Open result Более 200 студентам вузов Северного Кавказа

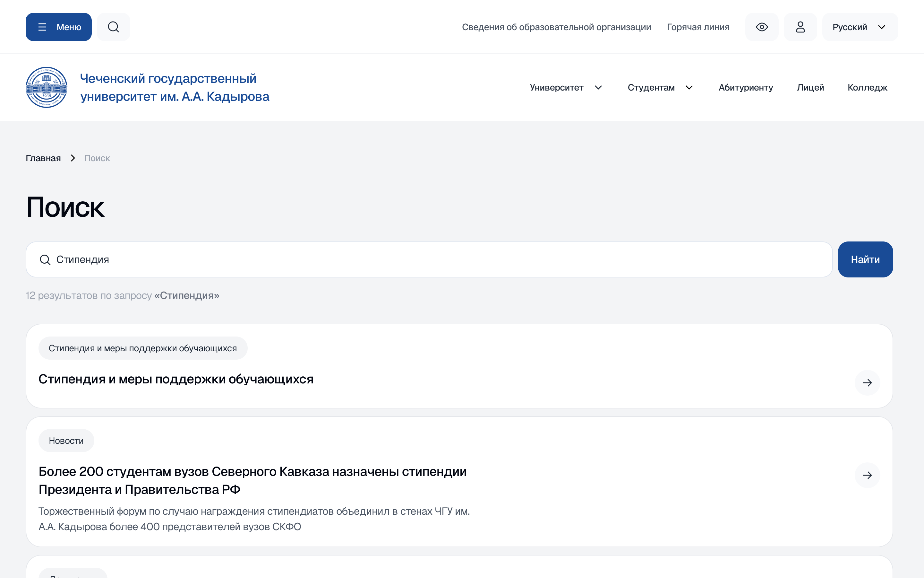(x=252, y=480)
